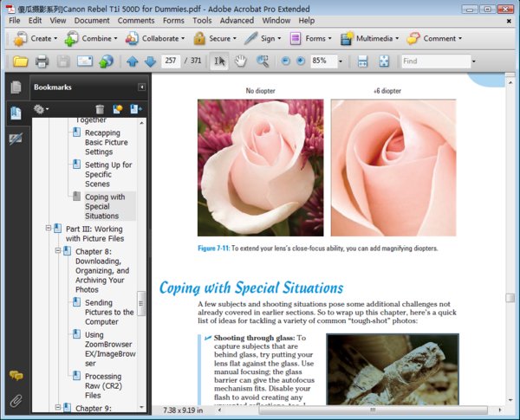Open the Help menu

(307, 21)
